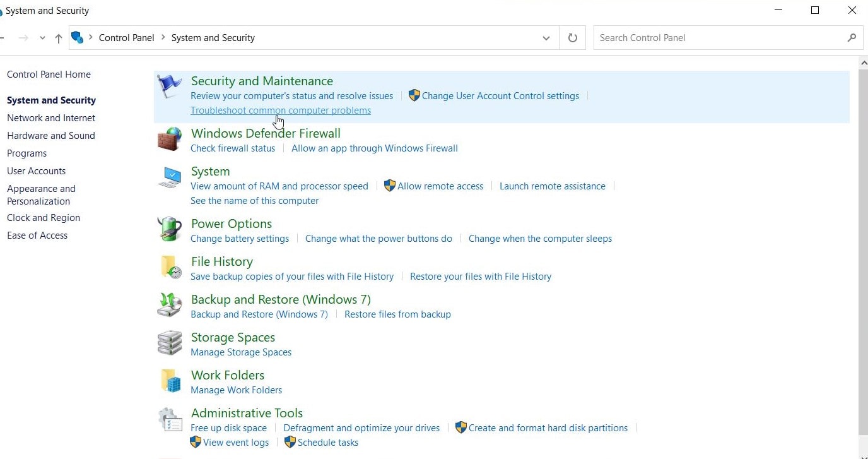Click See the name of this computer
Screen dimensions: 868x459
(x=255, y=201)
